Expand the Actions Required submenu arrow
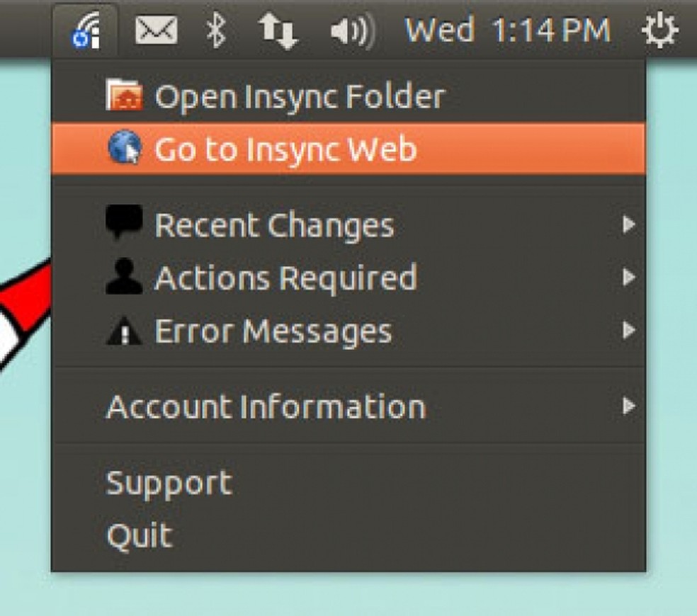697x616 pixels. coord(628,278)
